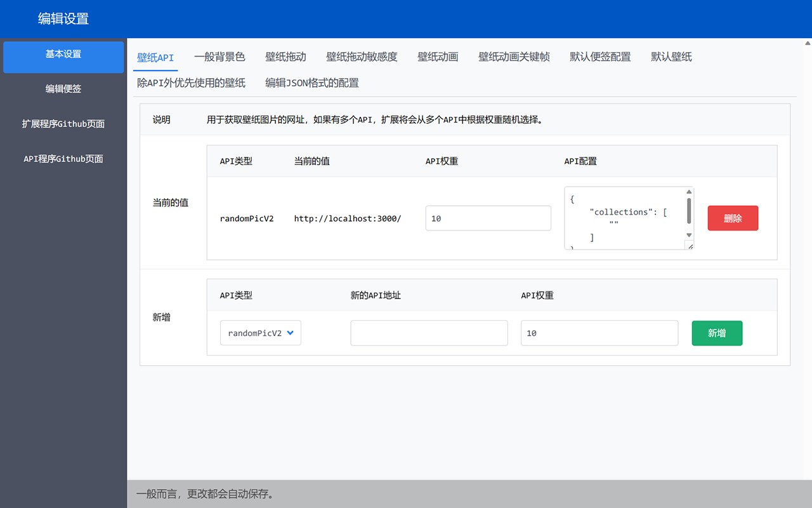Click the textarea scroll up arrow
Viewport: 812px width, 508px height.
click(x=689, y=192)
